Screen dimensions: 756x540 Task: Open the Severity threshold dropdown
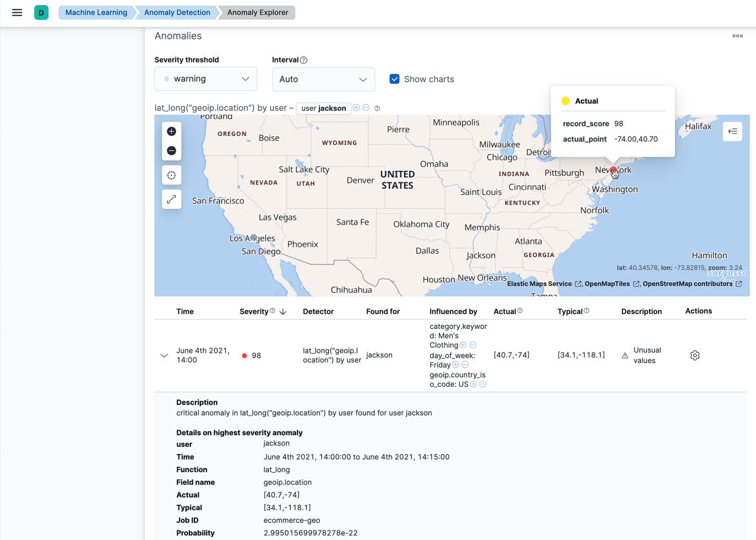coord(205,79)
